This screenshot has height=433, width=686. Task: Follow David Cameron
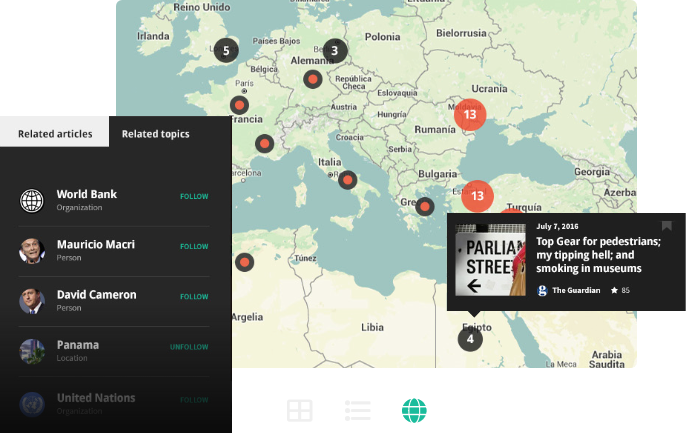coord(194,297)
